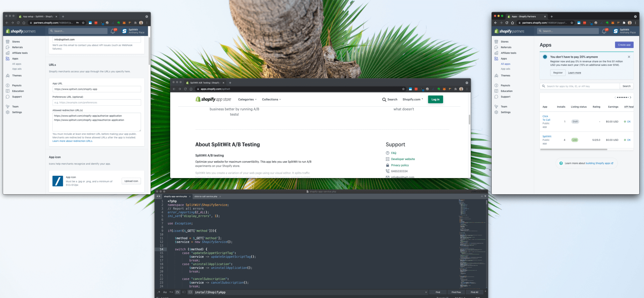Image resolution: width=644 pixels, height=298 pixels.
Task: Open tab search dropdown in app store browser
Action: pos(467,83)
